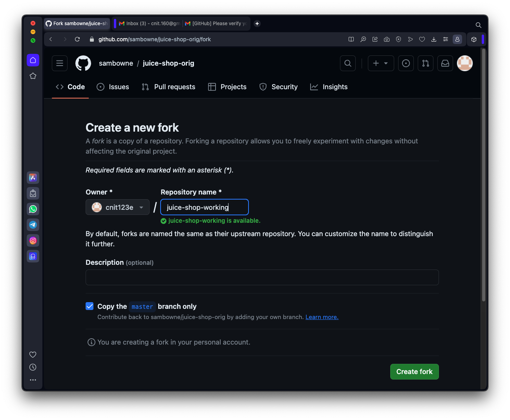
Task: Switch to the Issues repository tab
Action: point(113,87)
